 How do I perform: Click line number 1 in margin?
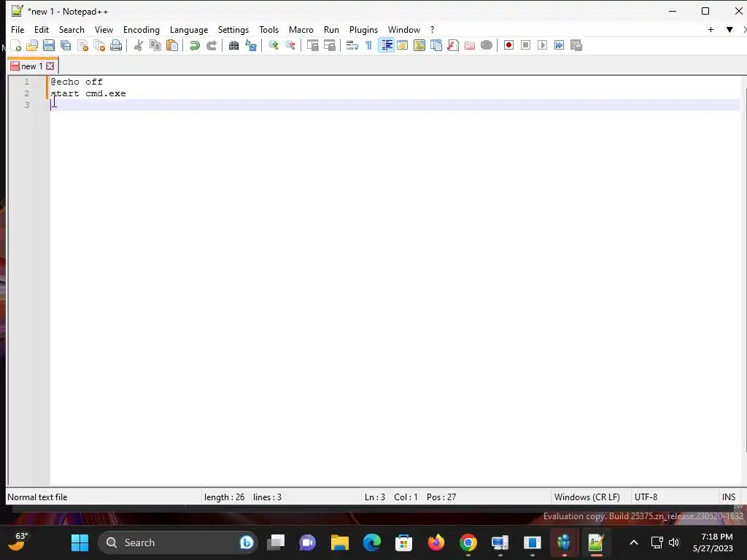click(27, 82)
